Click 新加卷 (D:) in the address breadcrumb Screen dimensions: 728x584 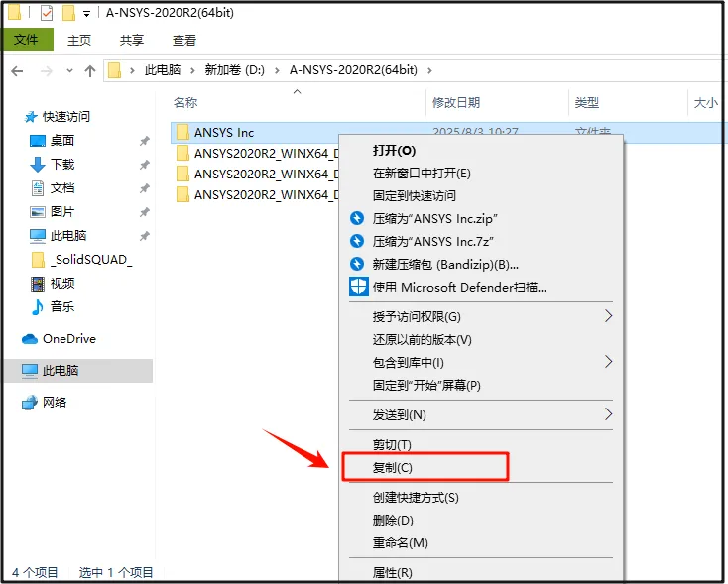pyautogui.click(x=234, y=70)
